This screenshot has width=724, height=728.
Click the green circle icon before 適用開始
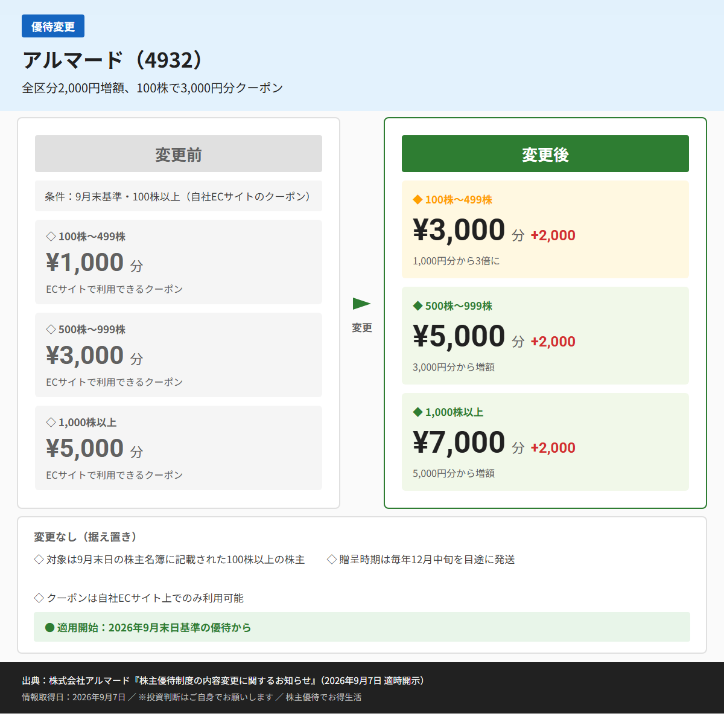coord(50,628)
